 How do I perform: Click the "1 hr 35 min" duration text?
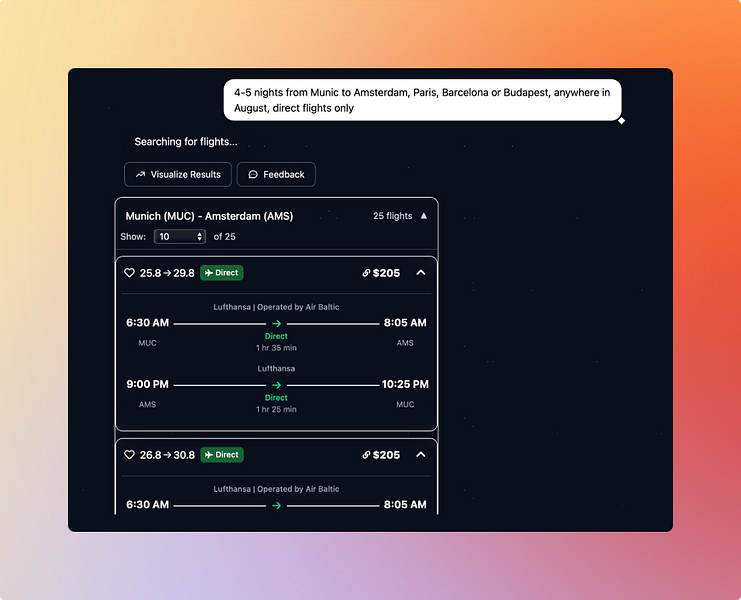[x=276, y=348]
